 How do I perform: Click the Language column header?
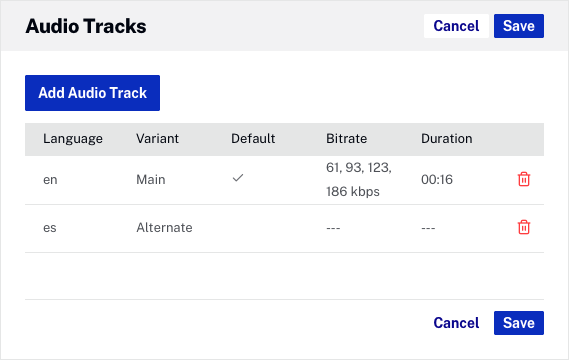pos(73,139)
